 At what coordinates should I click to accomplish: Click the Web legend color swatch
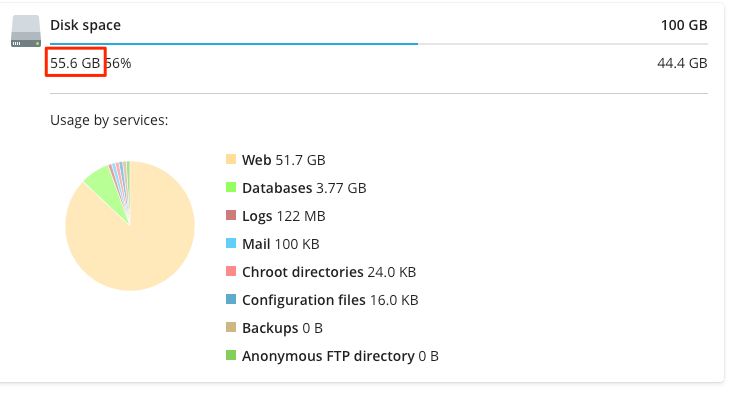(231, 159)
